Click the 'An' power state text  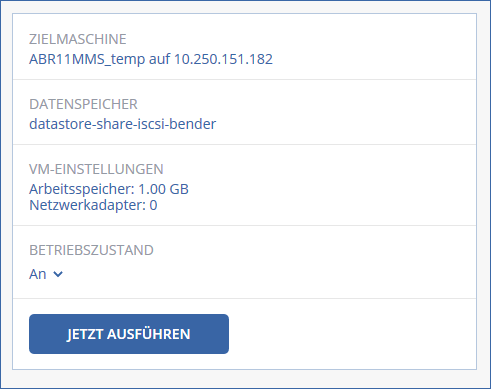[38, 274]
